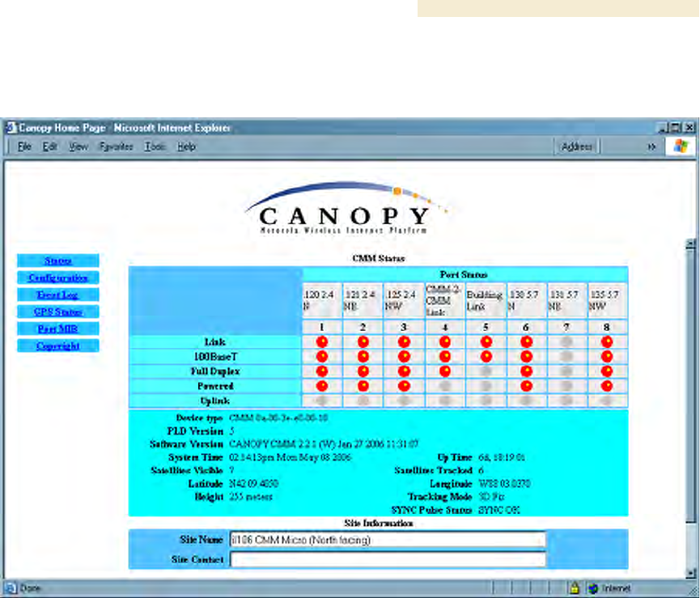Open the Edit menu
700x598 pixels.
49,146
